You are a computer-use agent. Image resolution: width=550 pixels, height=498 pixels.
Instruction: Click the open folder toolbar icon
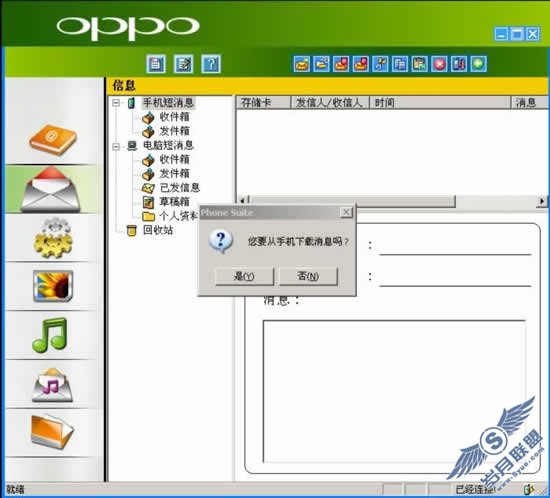tap(321, 64)
